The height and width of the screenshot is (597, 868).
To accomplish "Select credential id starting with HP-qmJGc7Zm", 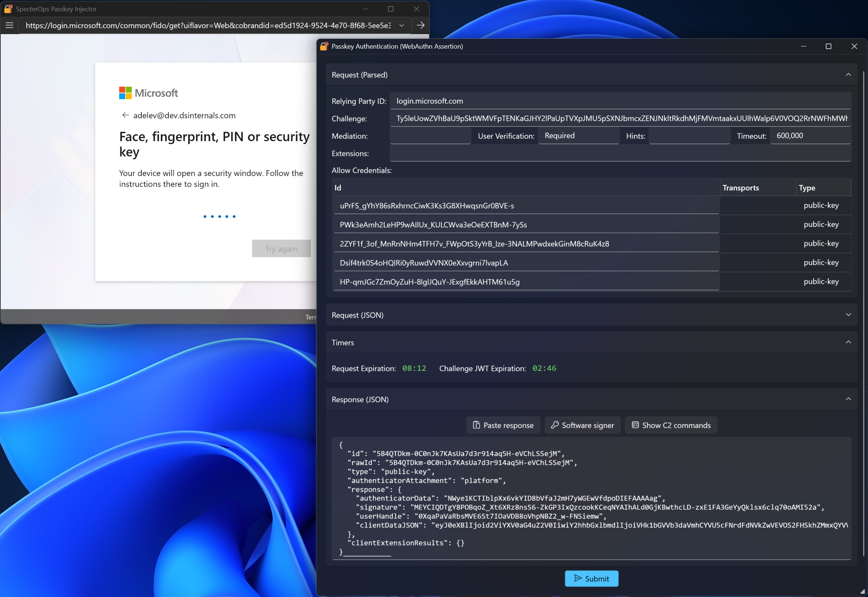I will [x=526, y=282].
